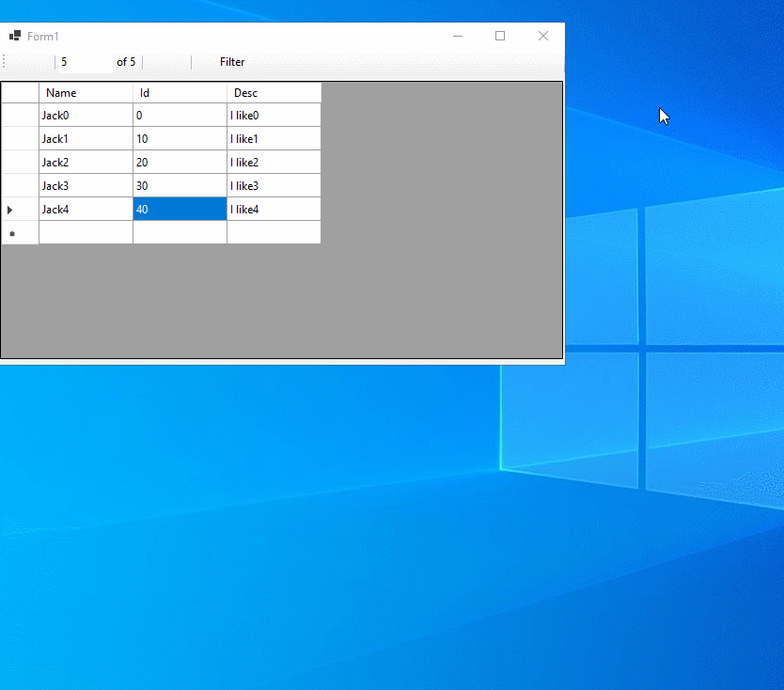784x690 pixels.
Task: Click the empty Name cell in the new row
Action: (86, 232)
